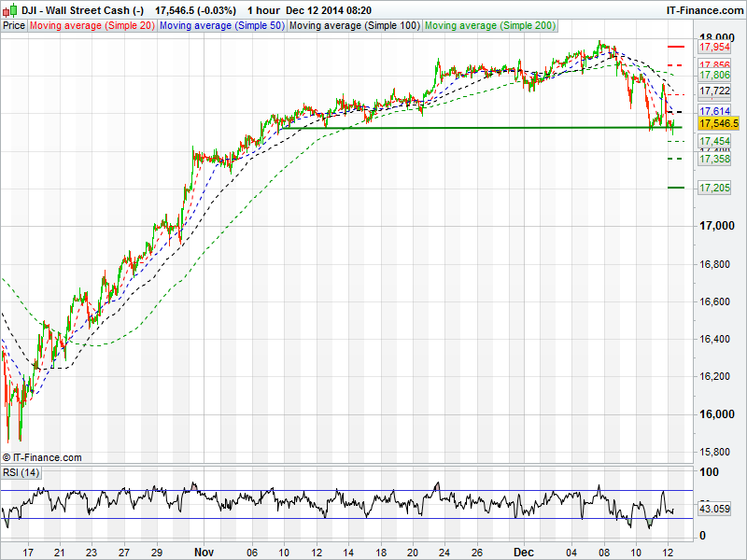
Task: Click the blue 17,614 price tag
Action: coord(714,111)
